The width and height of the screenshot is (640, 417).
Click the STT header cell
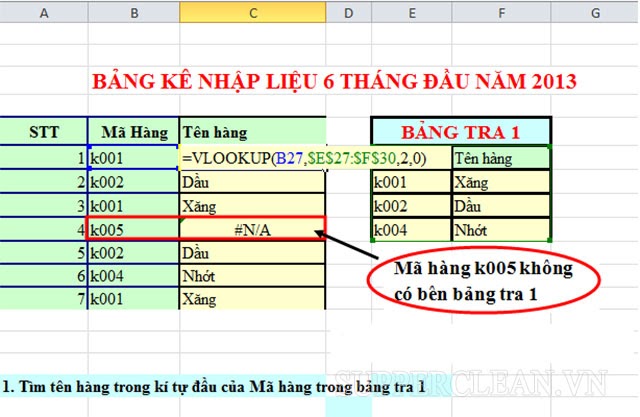point(43,132)
